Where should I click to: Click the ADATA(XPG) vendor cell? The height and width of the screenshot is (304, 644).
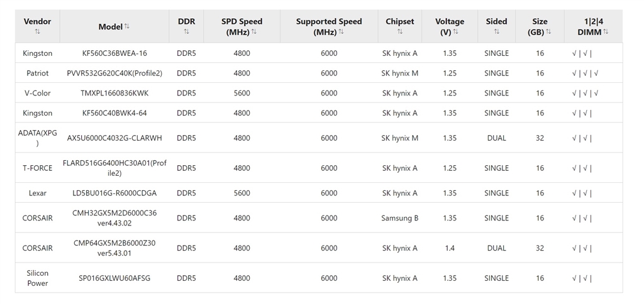pyautogui.click(x=37, y=138)
